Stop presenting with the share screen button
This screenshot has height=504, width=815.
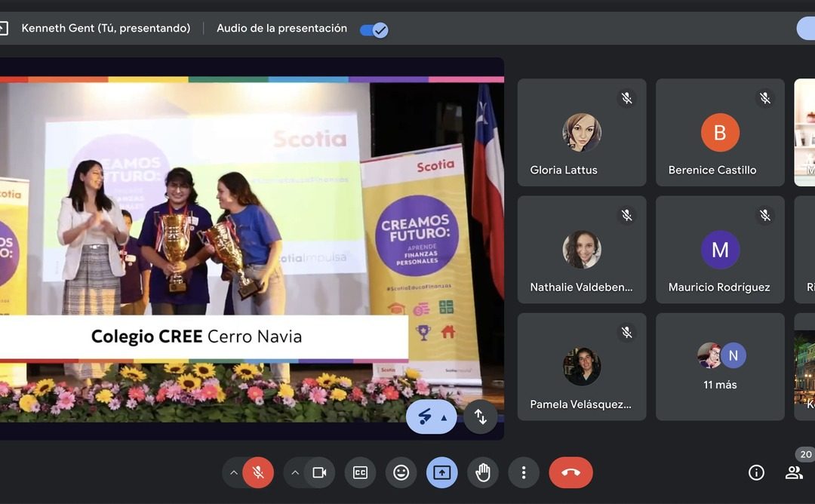pyautogui.click(x=441, y=472)
